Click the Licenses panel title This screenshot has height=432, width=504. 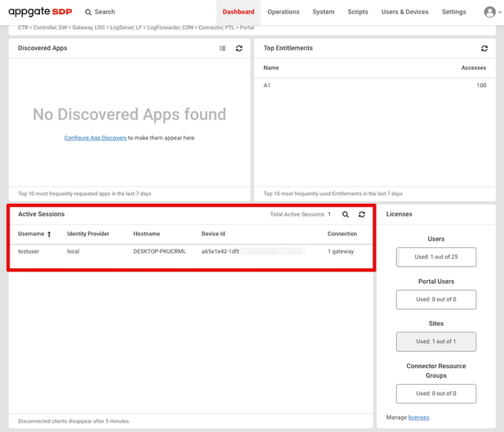click(399, 214)
